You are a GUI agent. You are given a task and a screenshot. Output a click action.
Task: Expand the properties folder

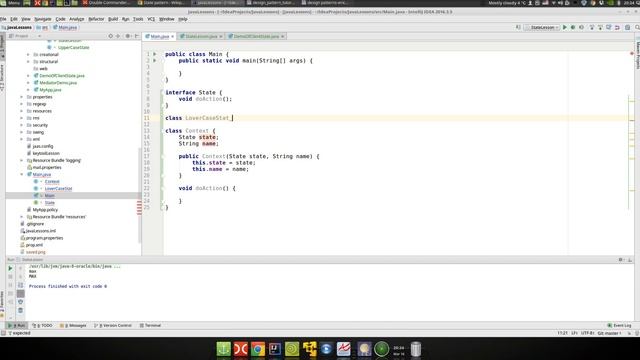[22, 97]
